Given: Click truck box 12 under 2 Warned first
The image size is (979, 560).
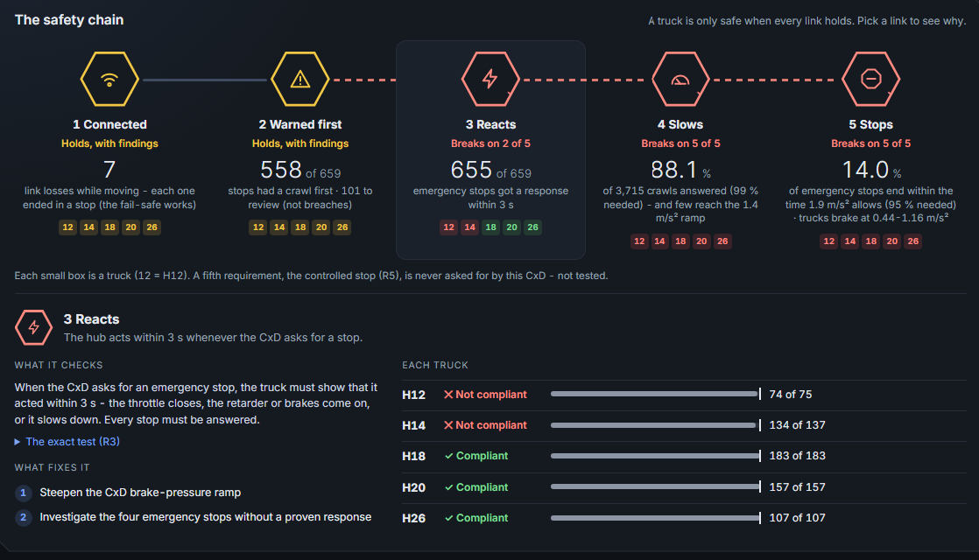Looking at the screenshot, I should point(258,227).
